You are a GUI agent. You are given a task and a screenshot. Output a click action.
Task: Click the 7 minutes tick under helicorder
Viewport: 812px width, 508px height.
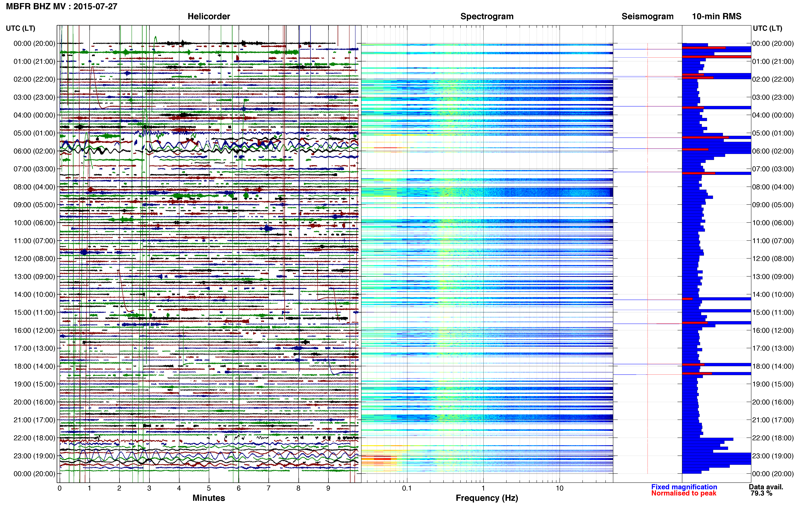(269, 488)
